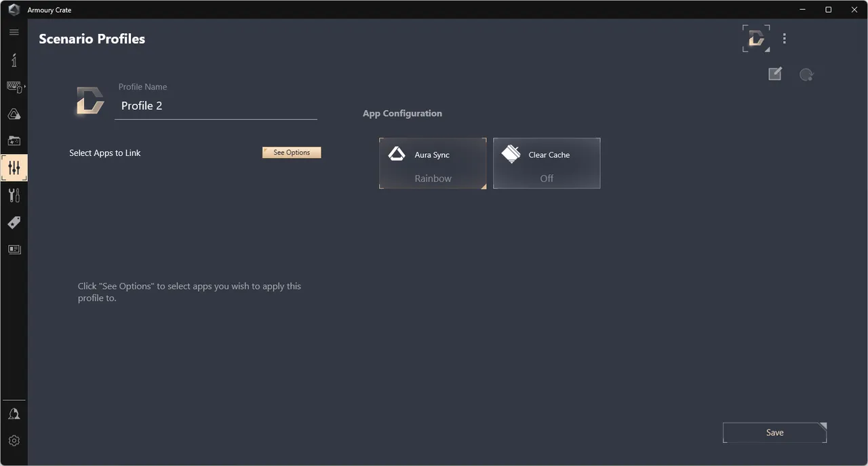The height and width of the screenshot is (466, 868).
Task: Go to Aura Sync in the sidebar
Action: [x=14, y=114]
